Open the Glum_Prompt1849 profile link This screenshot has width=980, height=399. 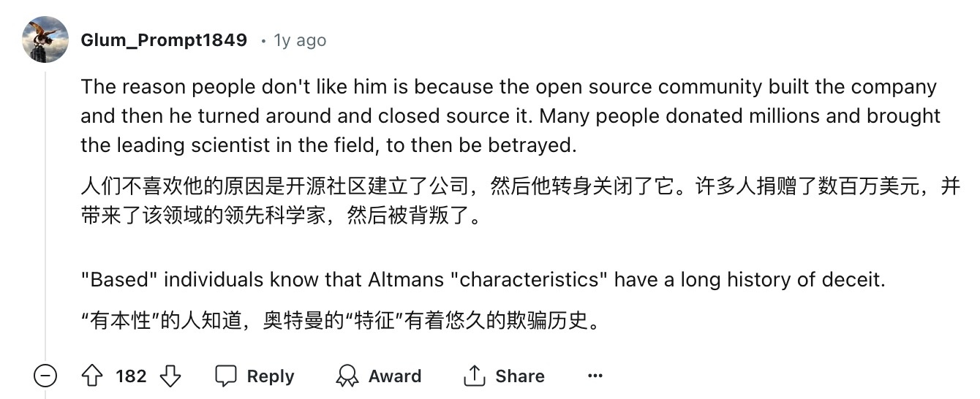(x=164, y=40)
